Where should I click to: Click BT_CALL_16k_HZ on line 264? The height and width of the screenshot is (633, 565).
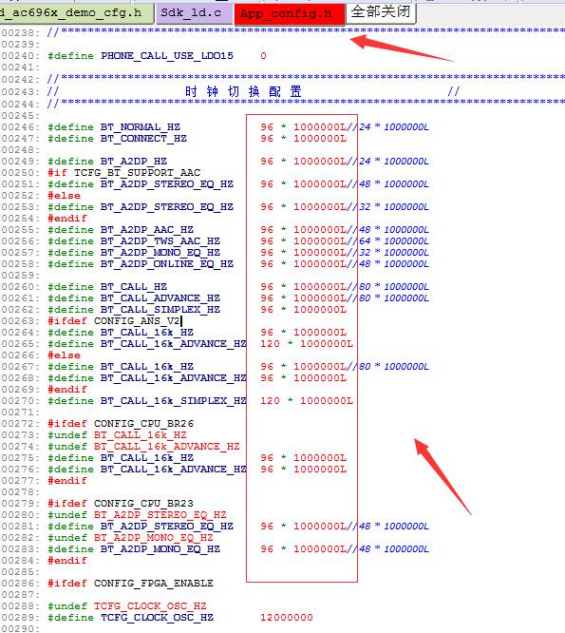(x=147, y=333)
